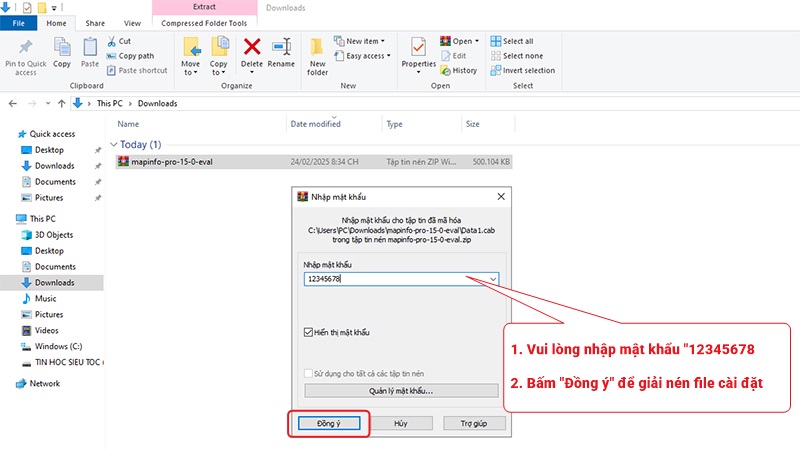
Task: Open the Move to menu
Action: 190,56
